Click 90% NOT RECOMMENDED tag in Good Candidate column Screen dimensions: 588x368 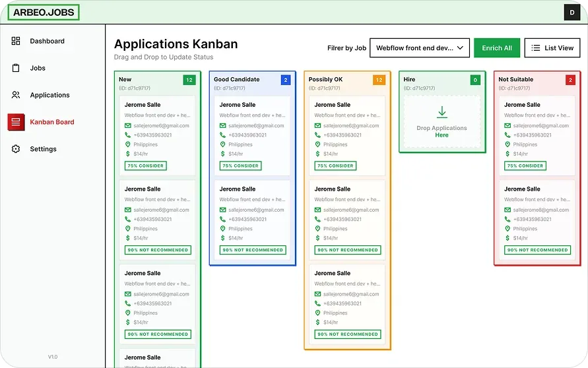(x=253, y=250)
